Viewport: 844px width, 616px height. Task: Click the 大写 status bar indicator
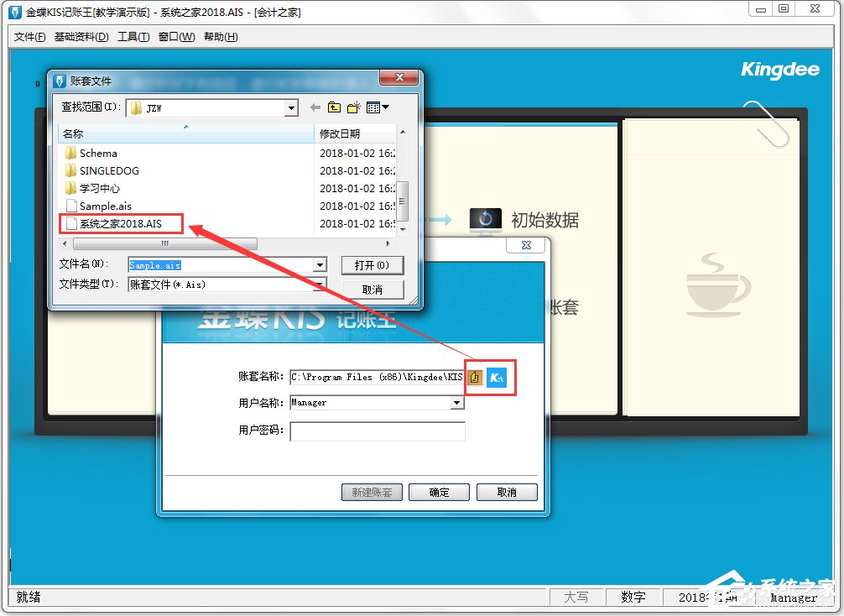[x=576, y=598]
